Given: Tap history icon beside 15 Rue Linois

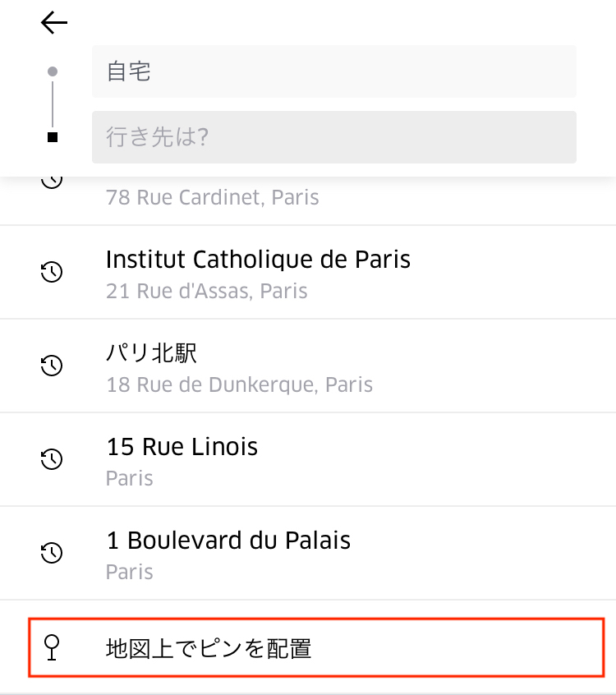Looking at the screenshot, I should (52, 459).
